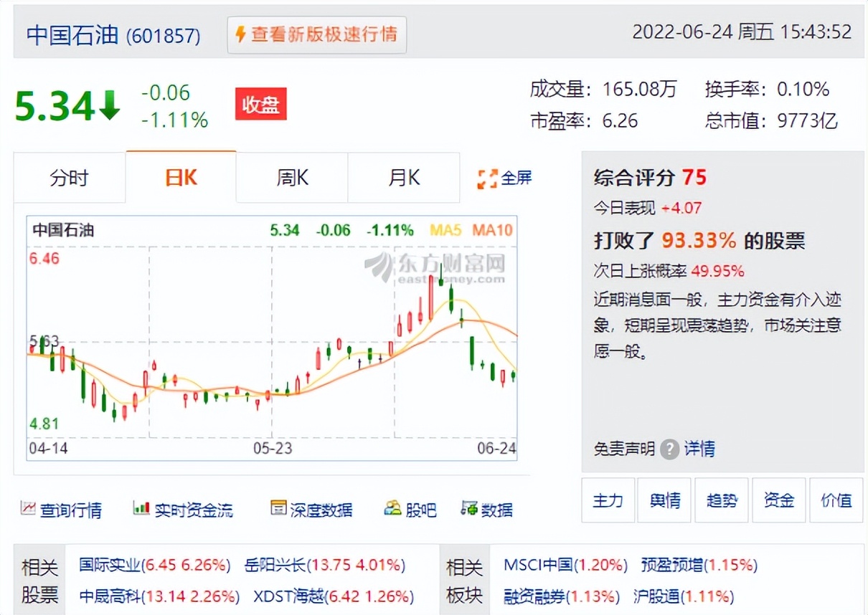The width and height of the screenshot is (868, 615).
Task: Open the 免责声明 question mark help icon
Action: point(669,449)
